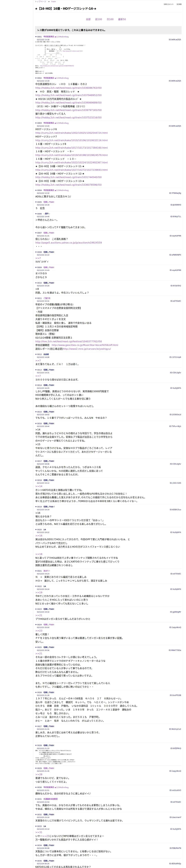Follow the >>7 anchor in post 0012
This screenshot has width=186, height=868.
click(38, 361)
